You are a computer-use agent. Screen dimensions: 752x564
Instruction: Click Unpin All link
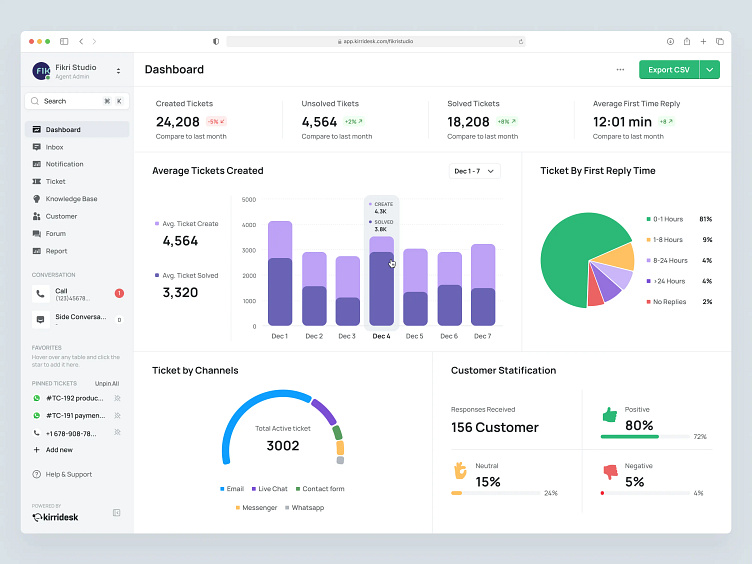pyautogui.click(x=107, y=383)
